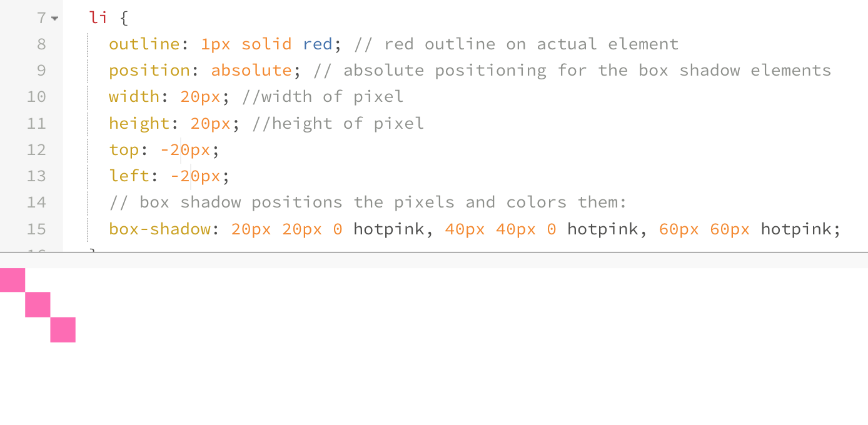Click the divider between editor and preview
This screenshot has height=425, width=868.
point(434,252)
